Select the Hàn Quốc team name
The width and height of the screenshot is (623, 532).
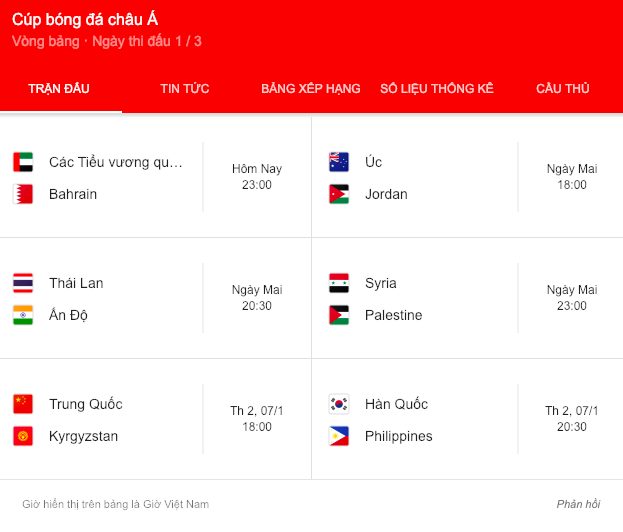396,404
